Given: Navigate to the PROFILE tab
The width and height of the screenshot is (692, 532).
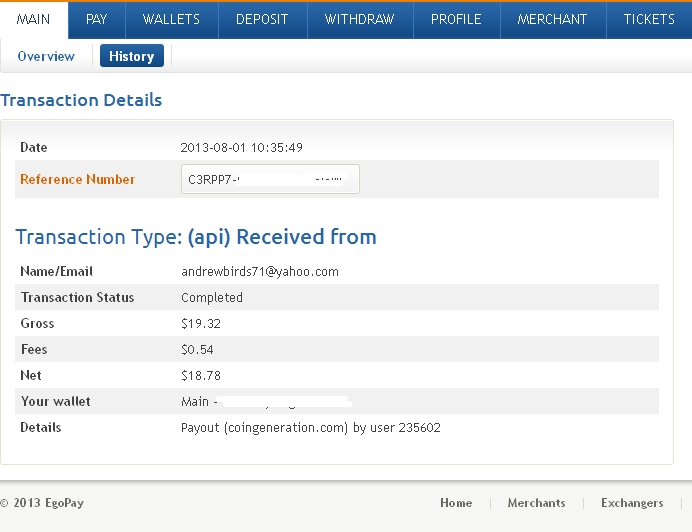Looking at the screenshot, I should 456,19.
